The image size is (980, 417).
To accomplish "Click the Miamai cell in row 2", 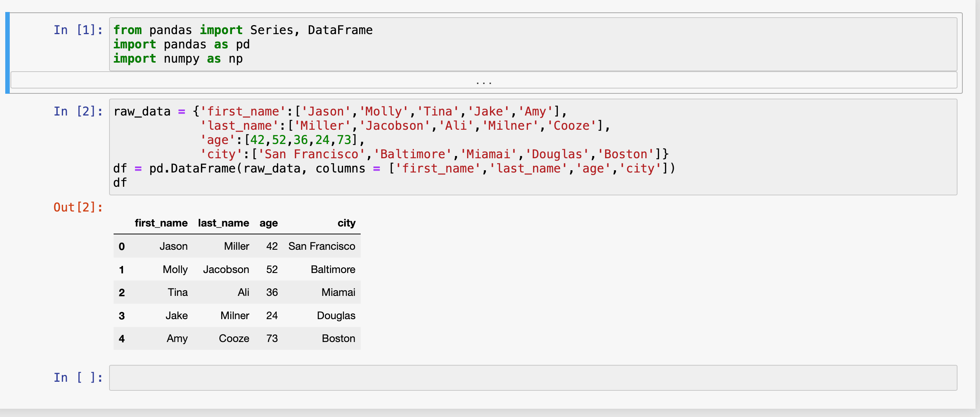I will (x=338, y=292).
